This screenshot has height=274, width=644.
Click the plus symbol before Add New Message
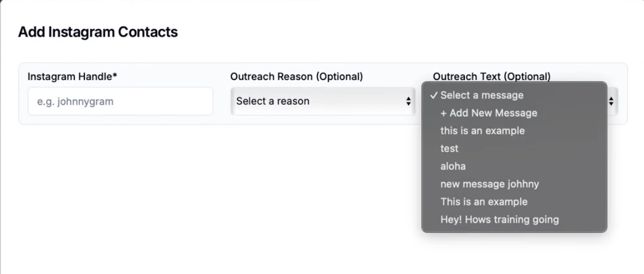click(x=444, y=113)
